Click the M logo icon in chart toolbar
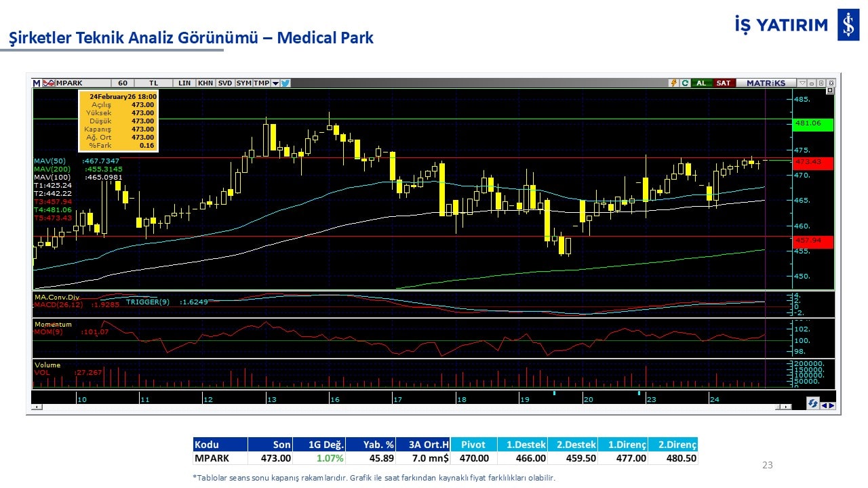Image resolution: width=868 pixels, height=488 pixels. [37, 83]
